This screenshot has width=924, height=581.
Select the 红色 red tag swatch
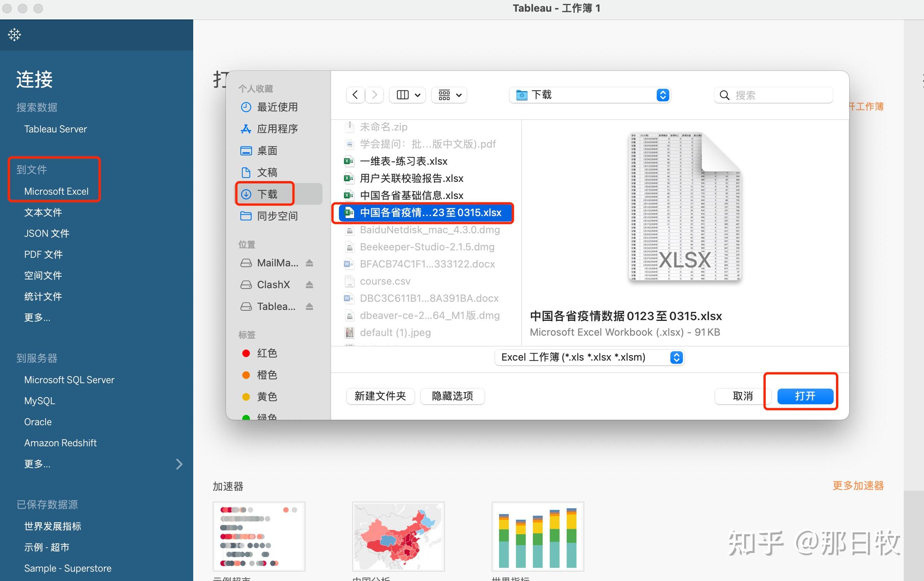(x=246, y=353)
